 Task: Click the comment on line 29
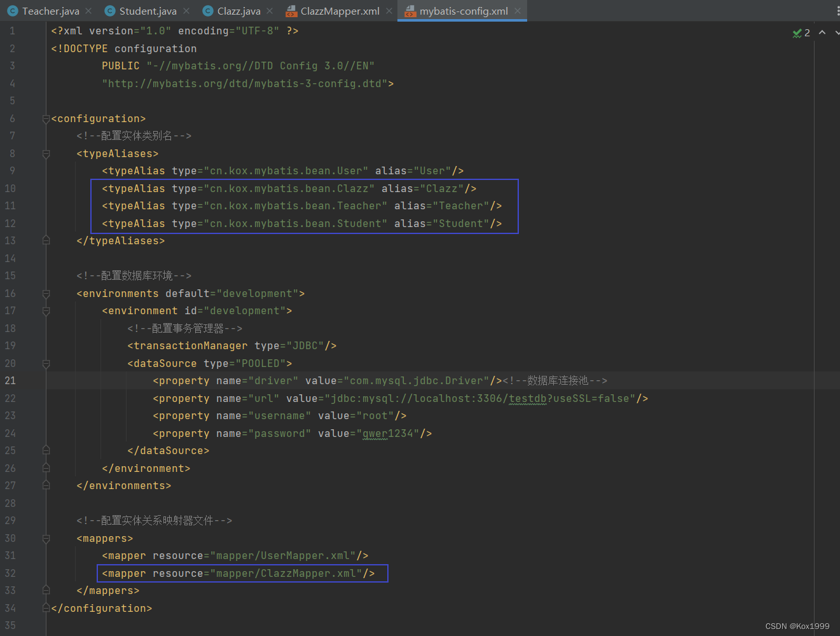click(x=155, y=520)
